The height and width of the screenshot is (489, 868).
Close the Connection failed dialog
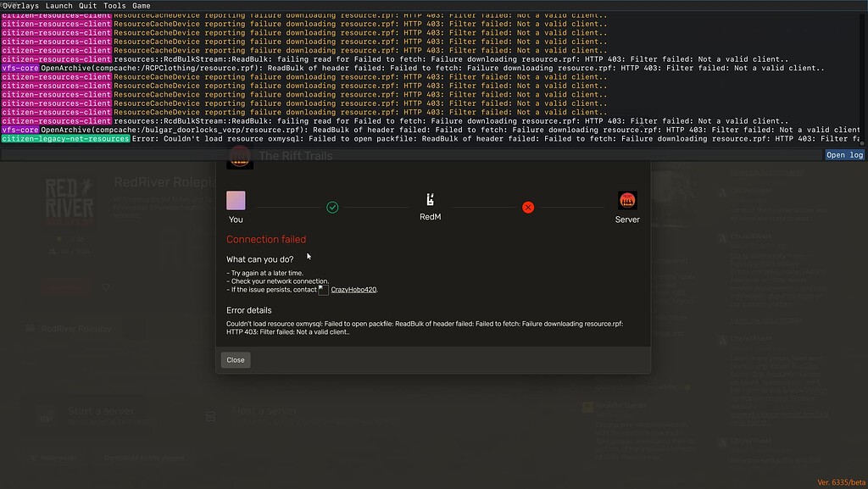point(235,359)
